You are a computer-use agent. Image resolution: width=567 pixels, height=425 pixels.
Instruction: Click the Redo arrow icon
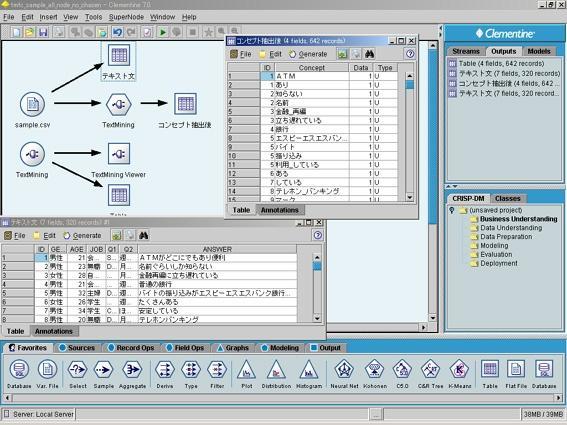(131, 32)
